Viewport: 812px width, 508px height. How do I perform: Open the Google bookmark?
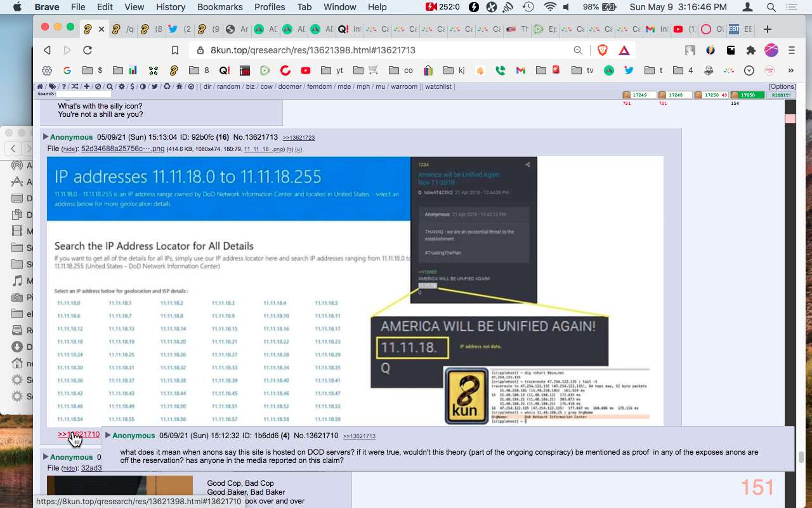[67, 70]
